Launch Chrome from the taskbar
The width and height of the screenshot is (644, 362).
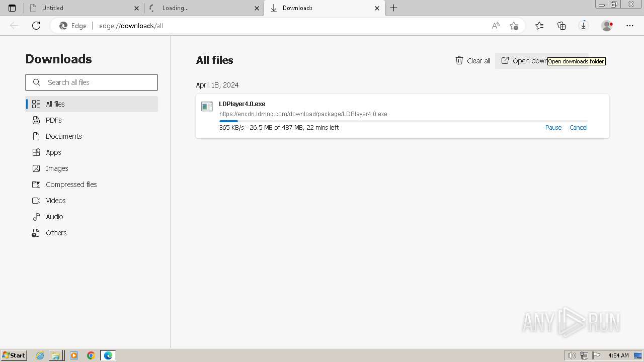91,355
